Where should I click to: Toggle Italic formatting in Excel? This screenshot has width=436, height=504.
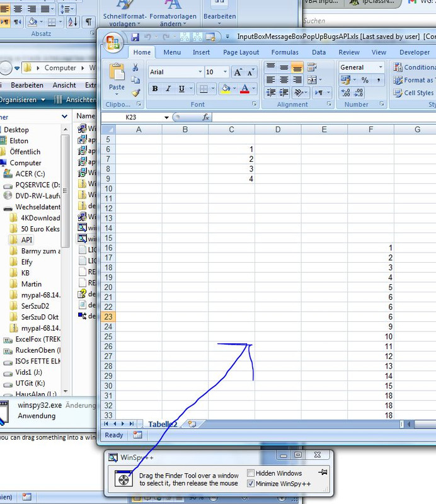point(168,88)
